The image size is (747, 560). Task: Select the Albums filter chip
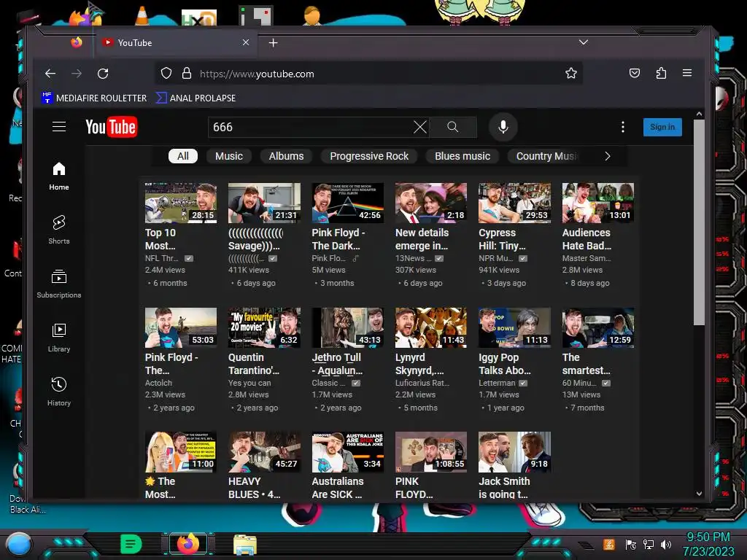[x=286, y=156]
